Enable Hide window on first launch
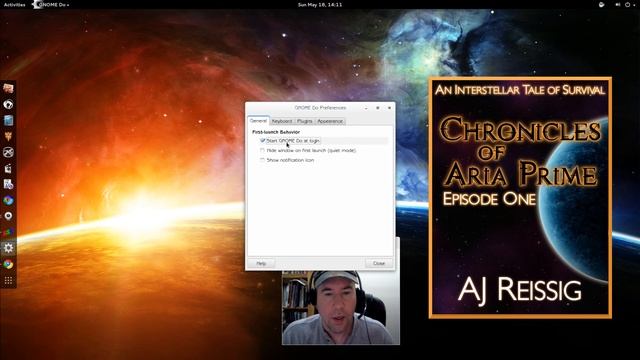 pos(262,151)
